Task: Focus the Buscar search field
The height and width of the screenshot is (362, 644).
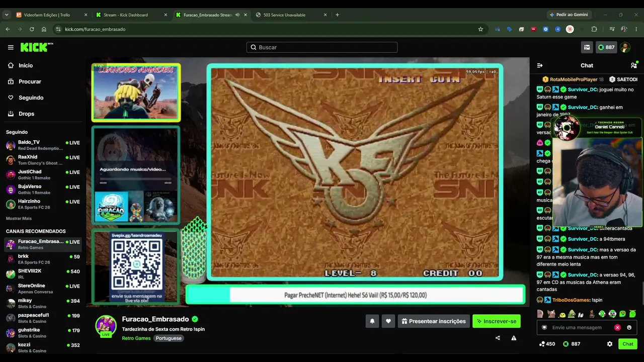Action: point(322,47)
